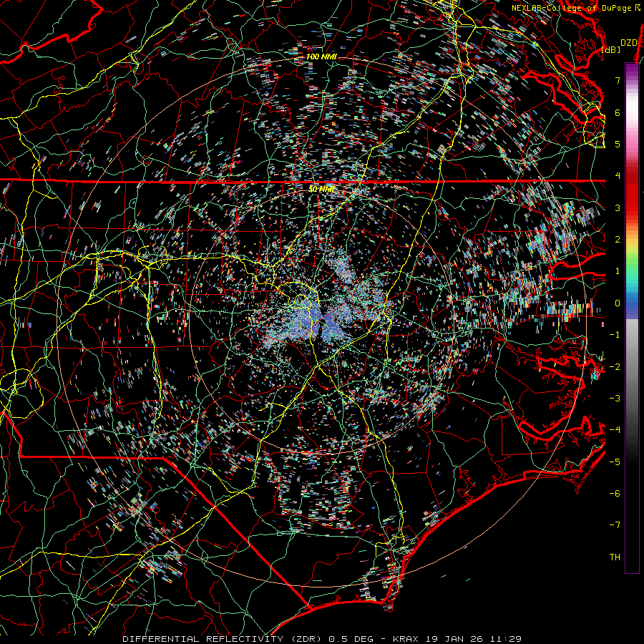Click the "4" value on the color scale
Screen dimensions: 644x644
coord(618,176)
